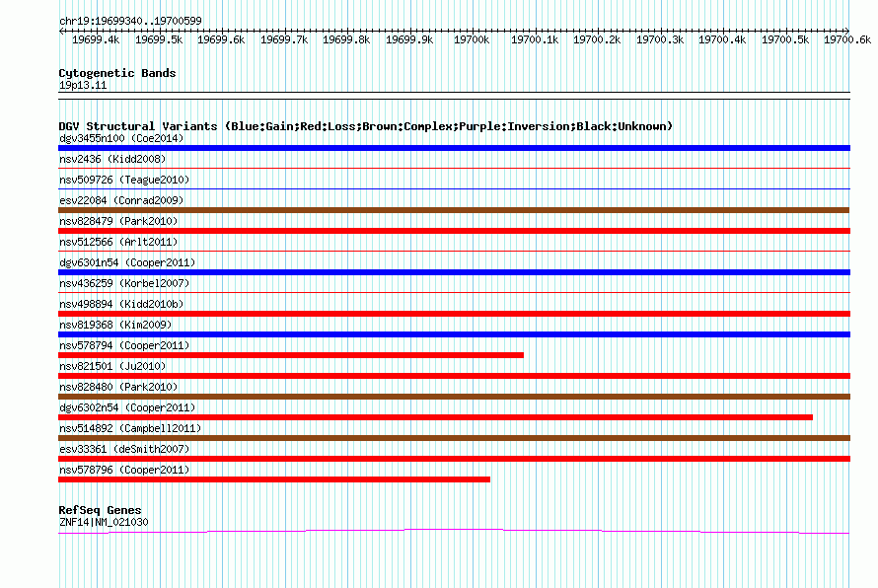Click the brown bar under esv22084
The height and width of the screenshot is (588, 878).
(x=454, y=210)
